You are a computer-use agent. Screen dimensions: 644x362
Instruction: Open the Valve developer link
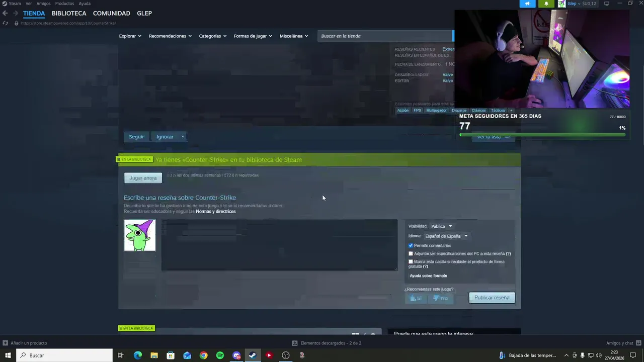coord(448,74)
